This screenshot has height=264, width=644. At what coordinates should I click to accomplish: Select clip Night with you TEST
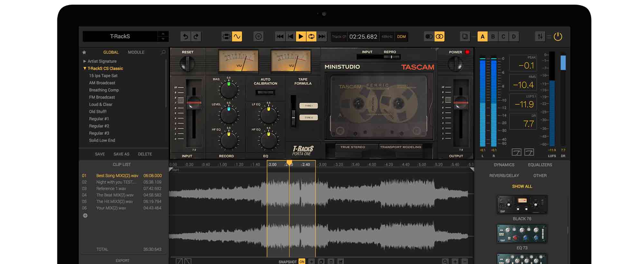(122, 182)
